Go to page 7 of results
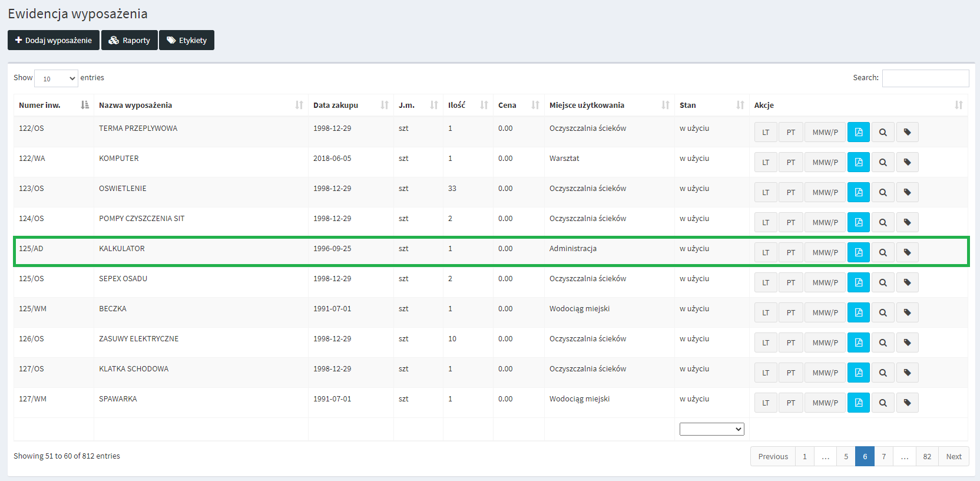Screen dimensions: 980x481 [883, 456]
